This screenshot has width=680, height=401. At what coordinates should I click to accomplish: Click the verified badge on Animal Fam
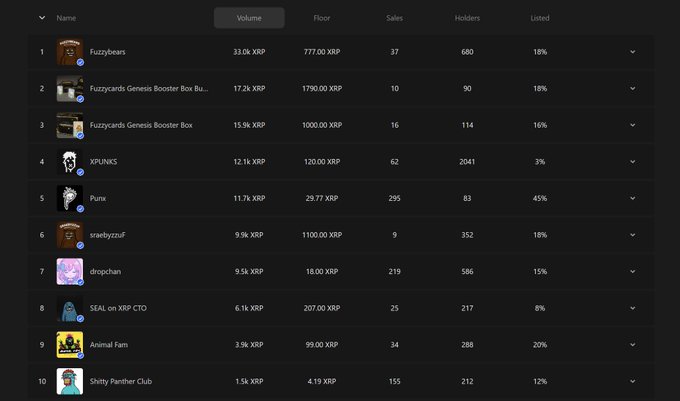tap(80, 355)
